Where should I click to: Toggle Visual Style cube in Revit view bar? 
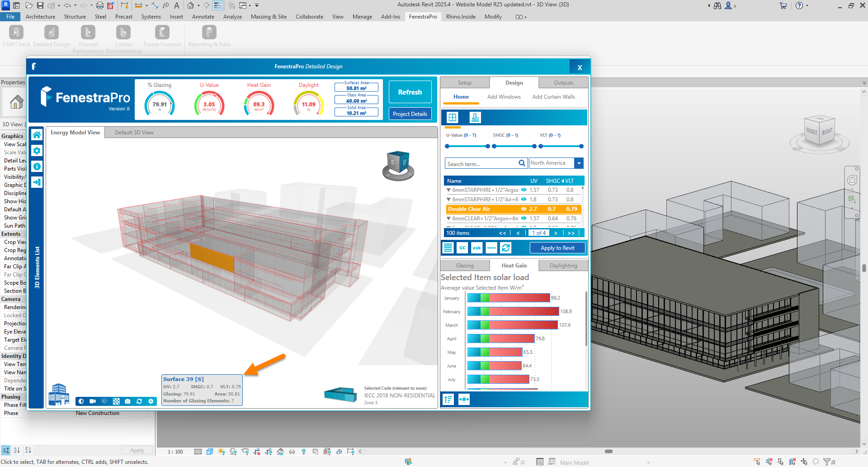pyautogui.click(x=210, y=452)
